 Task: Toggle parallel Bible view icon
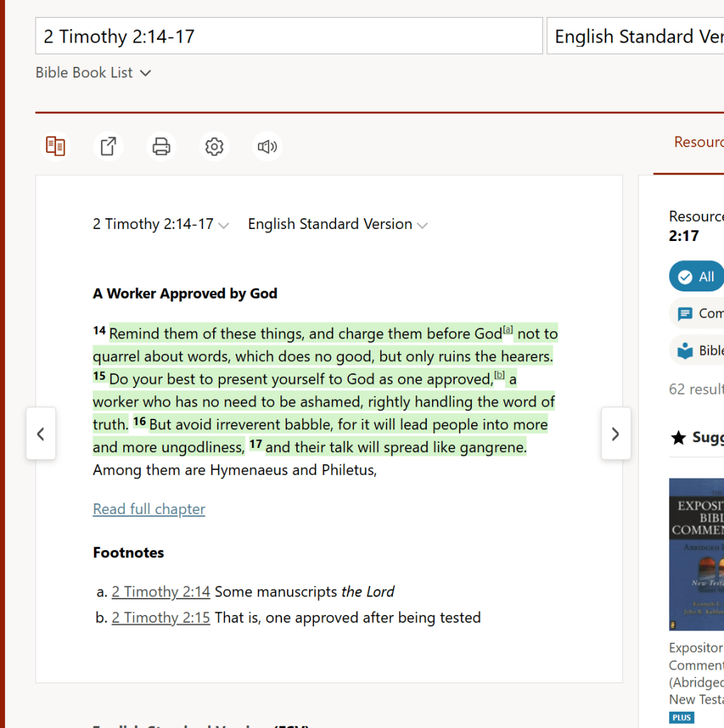pos(55,146)
